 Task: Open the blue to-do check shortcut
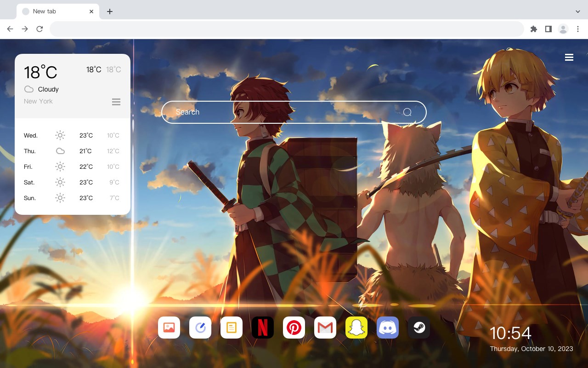(x=200, y=328)
